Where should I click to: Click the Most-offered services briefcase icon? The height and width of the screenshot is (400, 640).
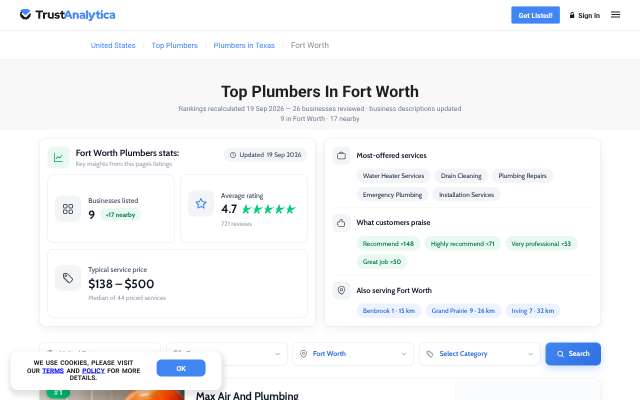(342, 156)
